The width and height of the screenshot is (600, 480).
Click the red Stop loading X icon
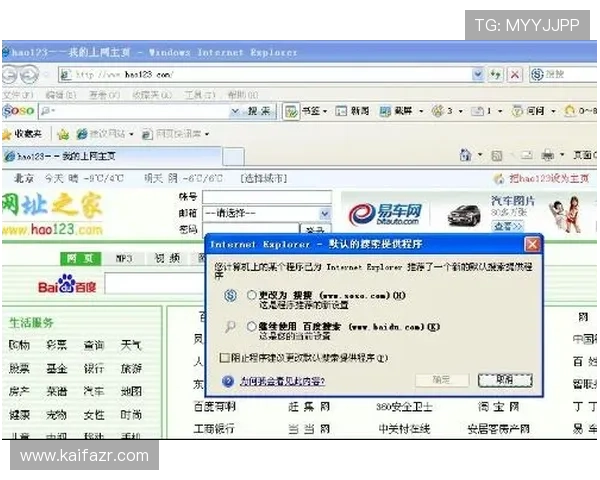pyautogui.click(x=515, y=74)
